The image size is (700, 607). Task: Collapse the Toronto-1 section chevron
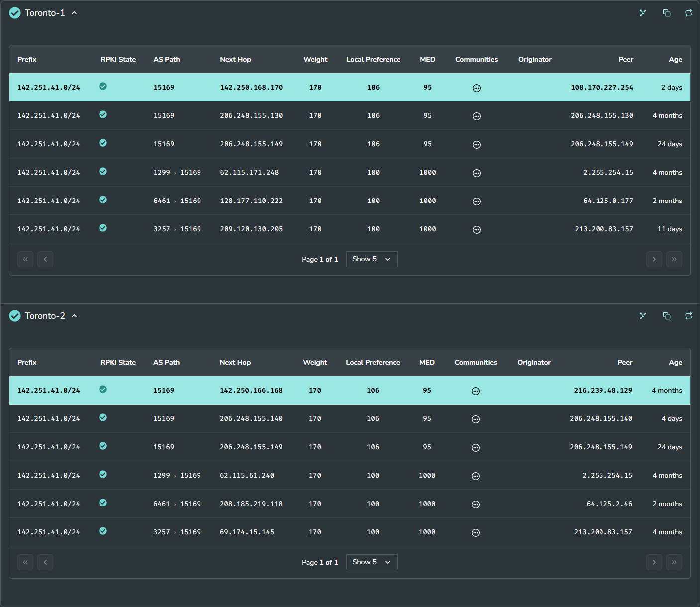(x=74, y=13)
